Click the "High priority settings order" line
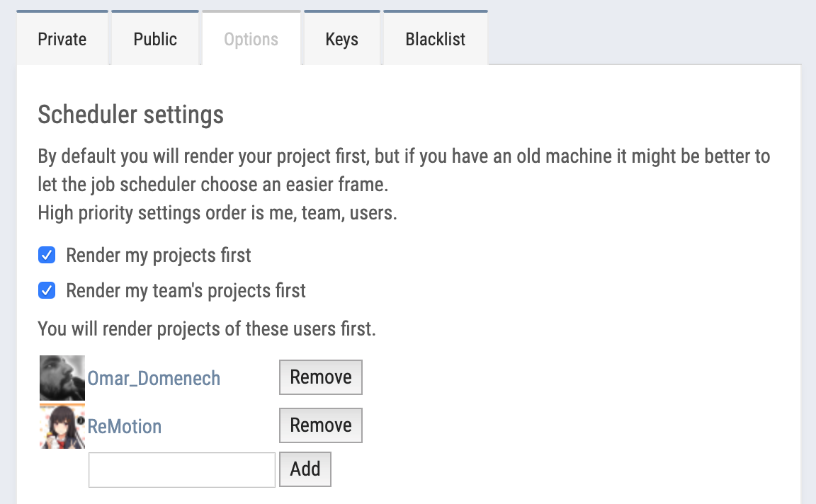The height and width of the screenshot is (504, 816). (x=217, y=212)
